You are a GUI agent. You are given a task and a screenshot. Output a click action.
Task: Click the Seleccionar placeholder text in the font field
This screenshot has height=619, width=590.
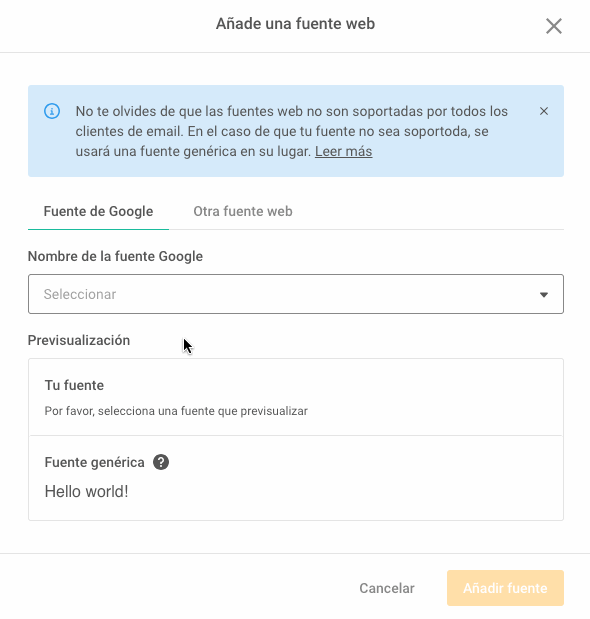[x=80, y=294]
